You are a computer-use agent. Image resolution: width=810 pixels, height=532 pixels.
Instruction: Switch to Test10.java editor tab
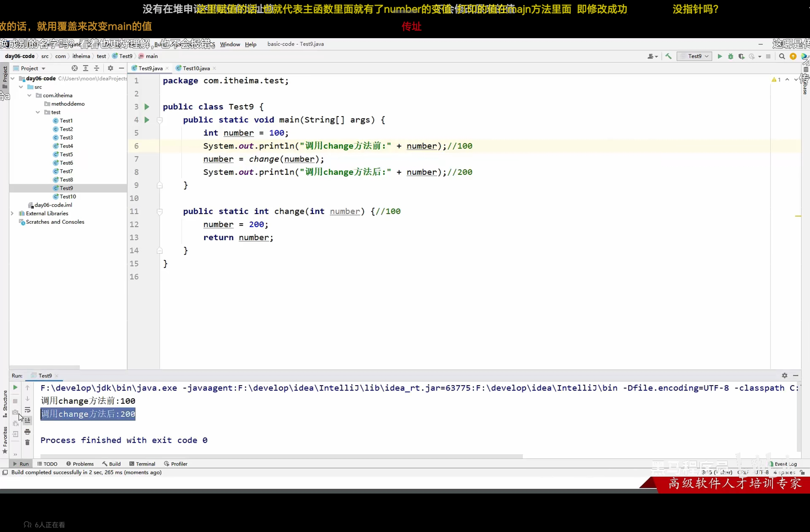(x=196, y=68)
